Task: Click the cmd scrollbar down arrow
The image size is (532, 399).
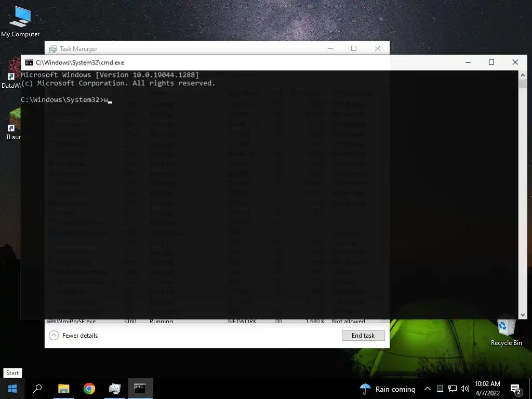Action: pos(523,315)
